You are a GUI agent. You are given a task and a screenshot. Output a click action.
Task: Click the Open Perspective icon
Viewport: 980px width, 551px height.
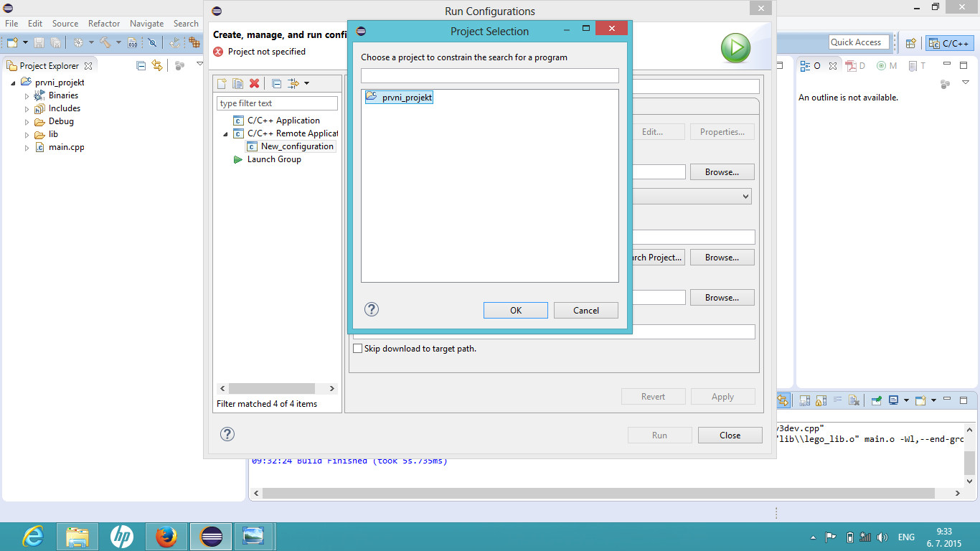[x=910, y=43]
